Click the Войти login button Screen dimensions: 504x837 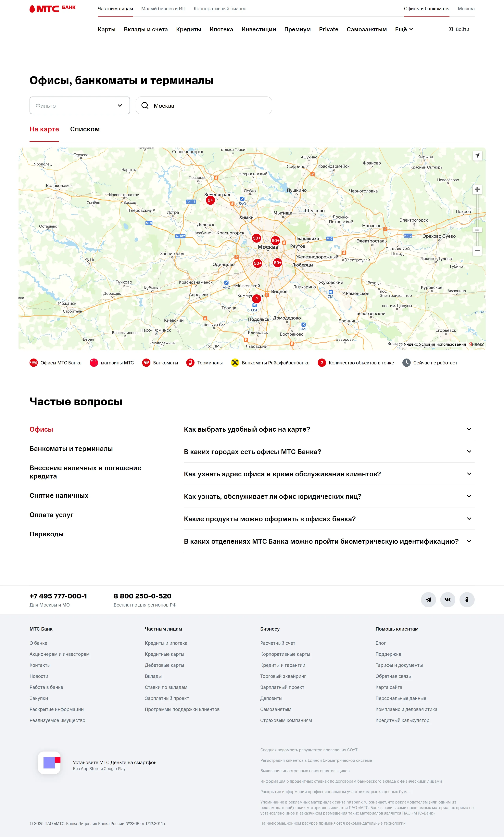click(459, 29)
